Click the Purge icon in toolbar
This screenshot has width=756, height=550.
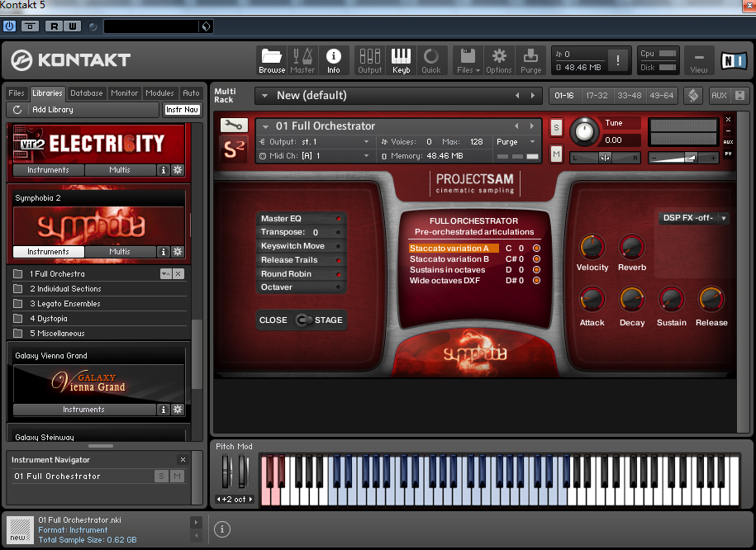pyautogui.click(x=530, y=60)
